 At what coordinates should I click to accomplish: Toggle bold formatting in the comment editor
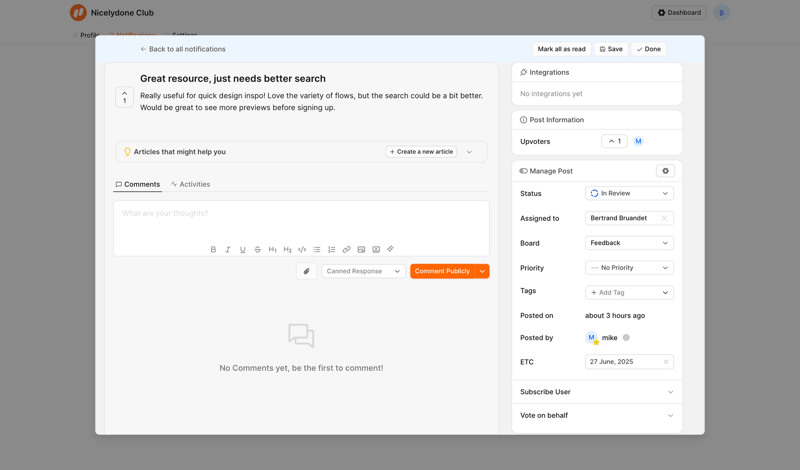pyautogui.click(x=213, y=250)
